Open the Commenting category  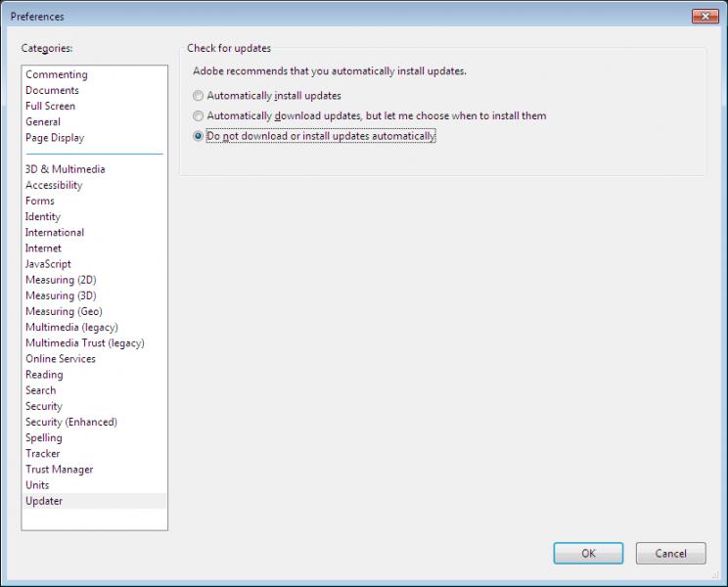tap(56, 74)
